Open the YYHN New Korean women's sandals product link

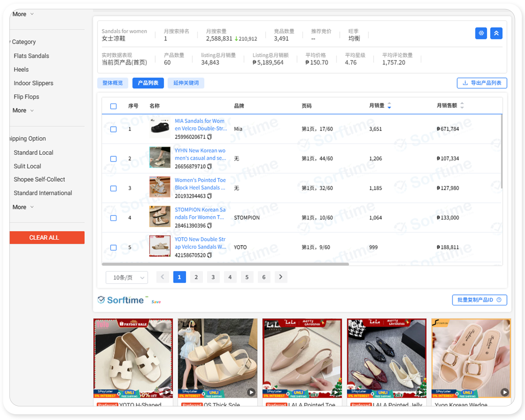click(x=200, y=154)
